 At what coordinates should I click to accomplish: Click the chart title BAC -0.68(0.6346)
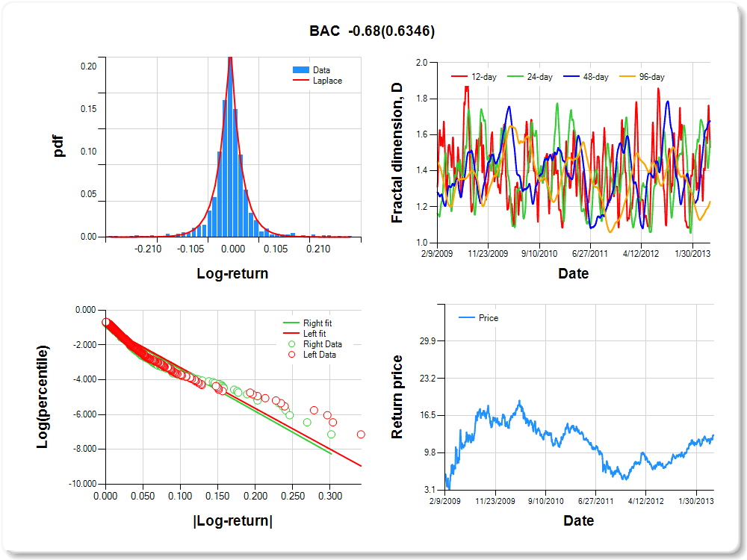pyautogui.click(x=372, y=31)
